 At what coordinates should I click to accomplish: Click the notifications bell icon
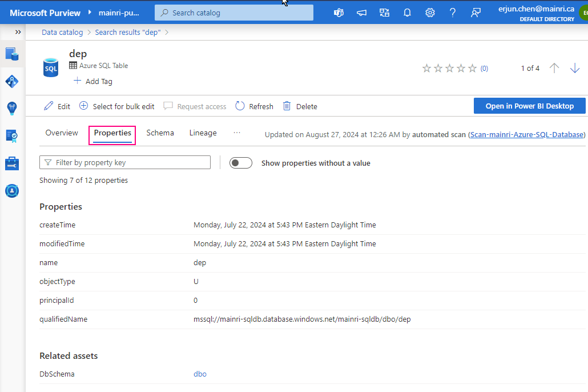tap(407, 13)
